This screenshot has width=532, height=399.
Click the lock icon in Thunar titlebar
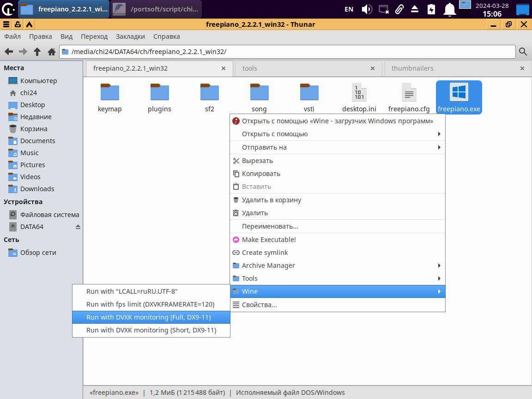pyautogui.click(x=18, y=24)
